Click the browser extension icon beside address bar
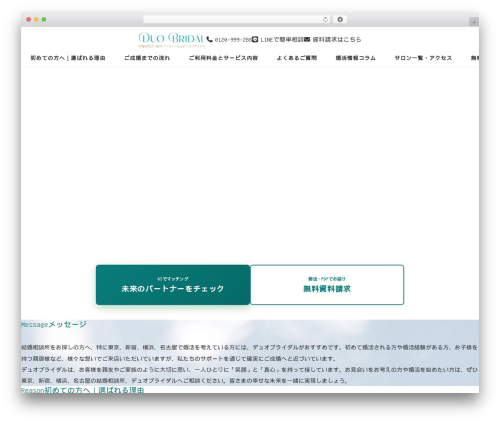Screen dimensions: 500x423 click(x=340, y=19)
